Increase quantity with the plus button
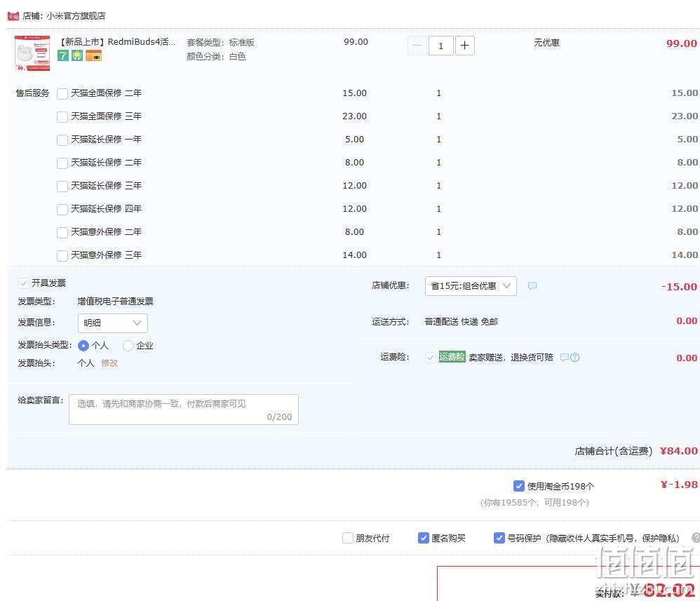This screenshot has height=601, width=700. pyautogui.click(x=465, y=46)
